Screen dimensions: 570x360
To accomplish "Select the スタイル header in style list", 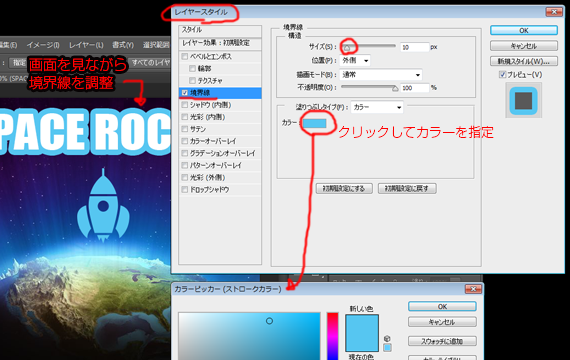I will (x=220, y=30).
